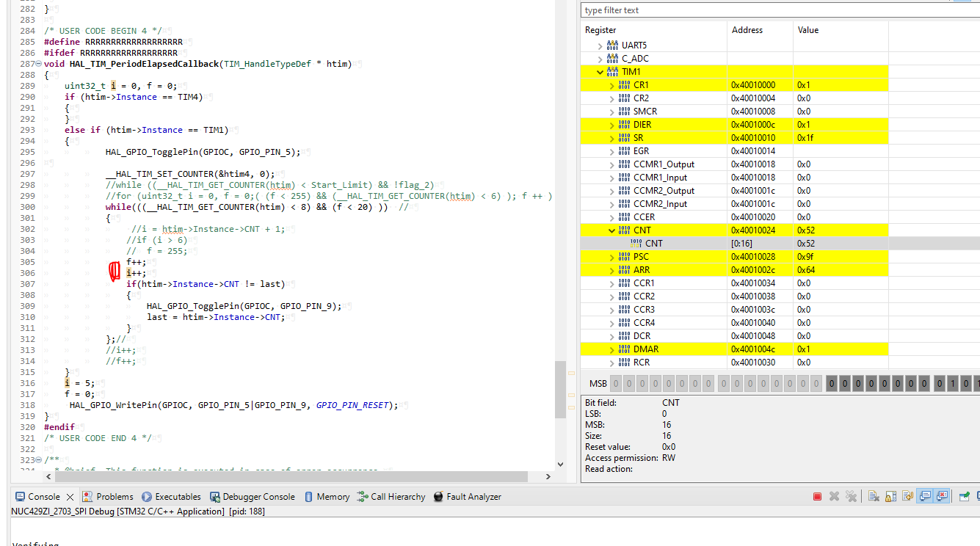Collapse the TIM1 peripheral tree node
The height and width of the screenshot is (546, 980).
[x=600, y=72]
